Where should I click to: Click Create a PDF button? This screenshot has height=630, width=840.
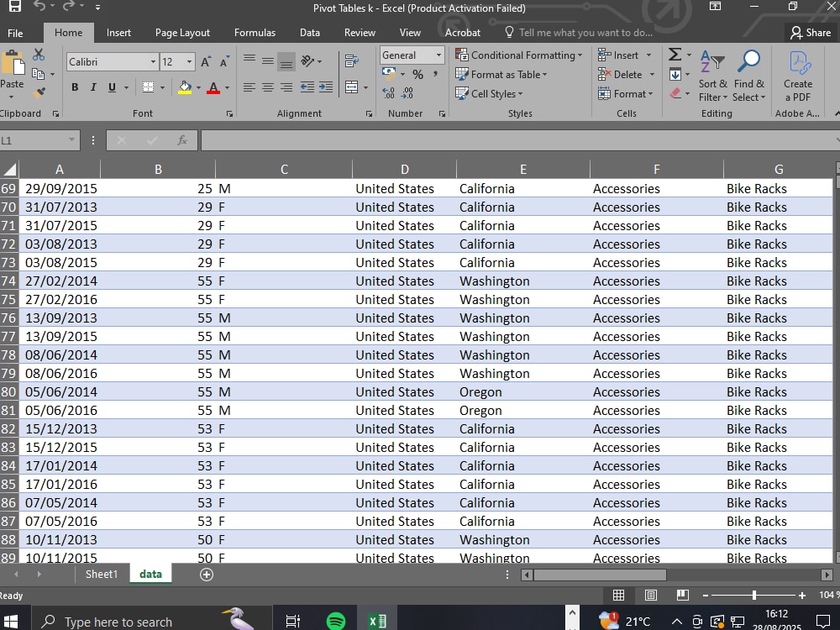click(798, 76)
